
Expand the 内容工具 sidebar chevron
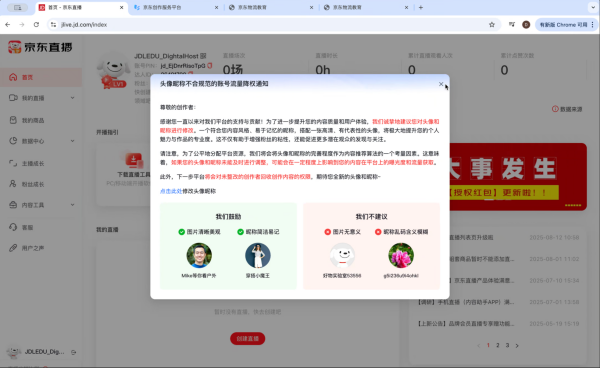(x=72, y=205)
